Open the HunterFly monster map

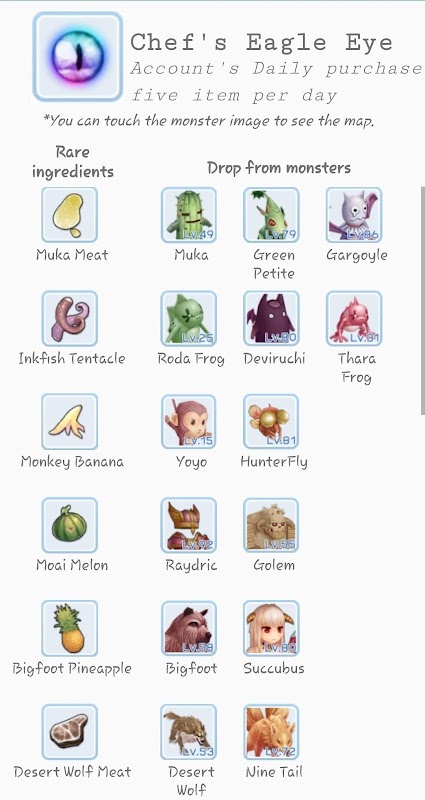[271, 421]
